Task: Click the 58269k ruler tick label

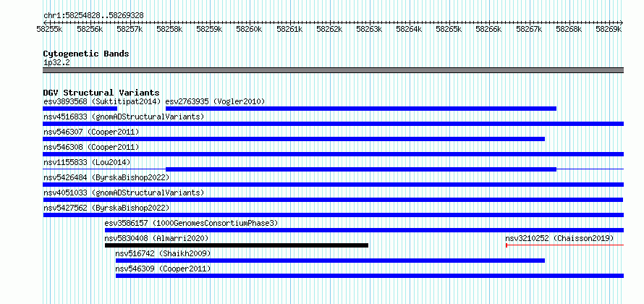Action: [609, 29]
